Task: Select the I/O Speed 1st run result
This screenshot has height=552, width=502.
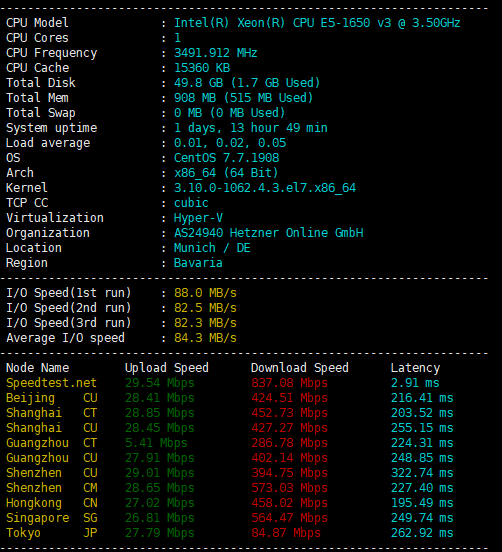Action: pyautogui.click(x=205, y=293)
